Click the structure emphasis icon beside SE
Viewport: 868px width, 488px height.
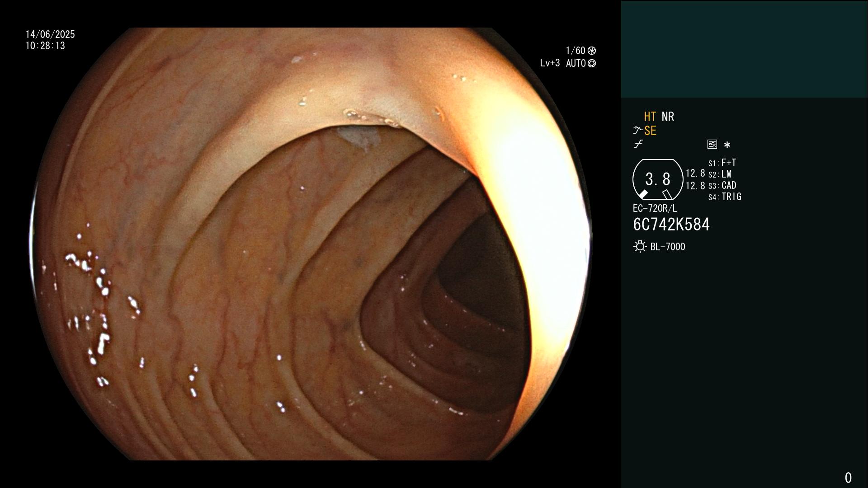[x=638, y=131]
